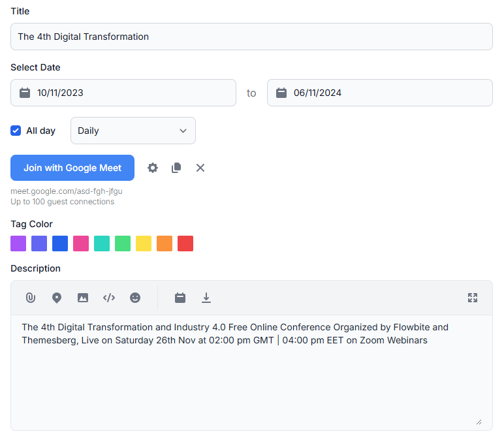Uncheck the All day checkbox
Viewport: 504px width, 440px height.
(16, 131)
